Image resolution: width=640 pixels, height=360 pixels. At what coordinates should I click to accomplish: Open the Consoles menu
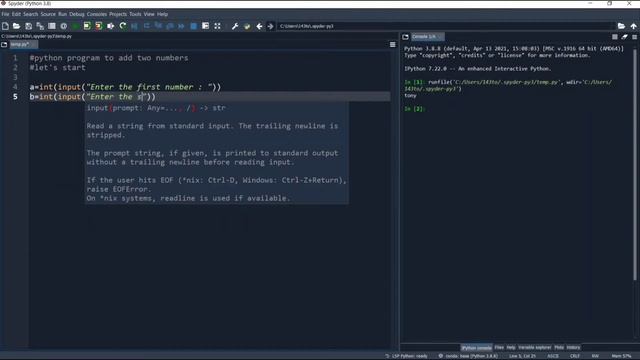pyautogui.click(x=97, y=14)
